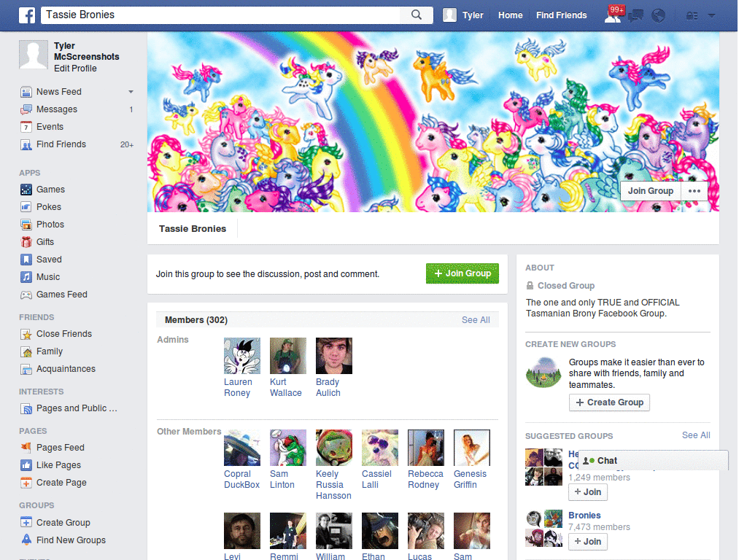Image resolution: width=747 pixels, height=560 pixels.
Task: Open Tyler profile in top bar
Action: [x=462, y=15]
